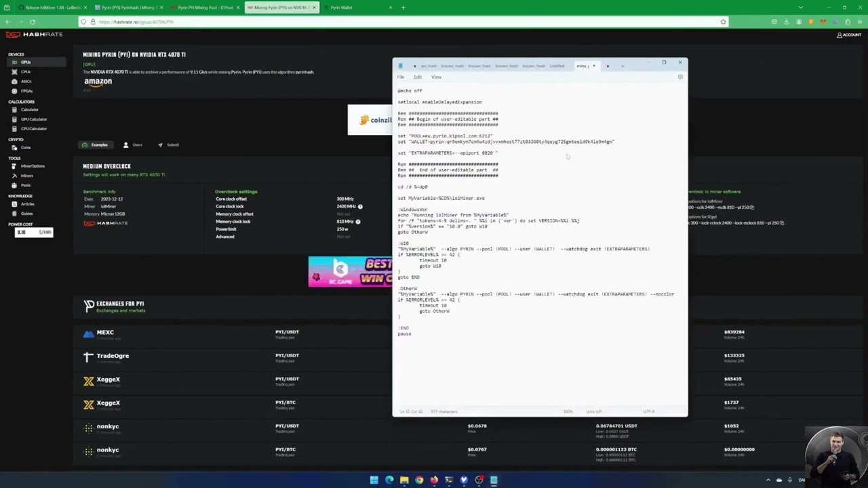Viewport: 868px width, 488px height.
Task: Switch to the Users tab
Action: (133, 145)
